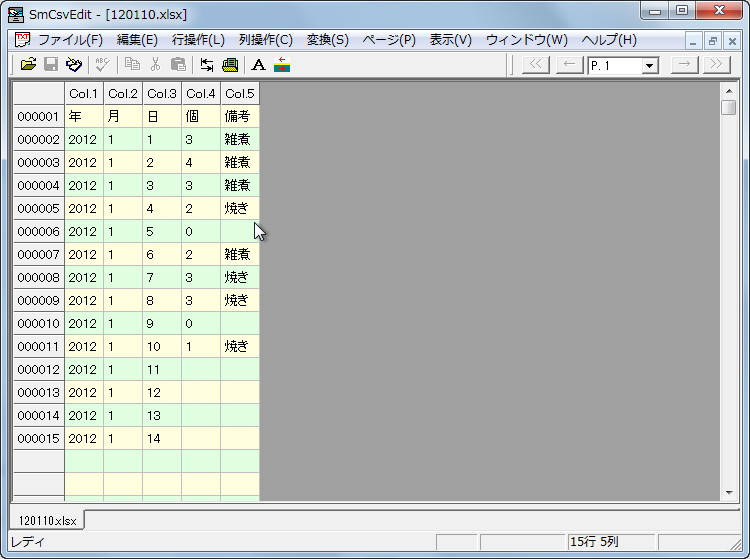
Task: Click 焼き cell in row 000005
Action: click(240, 208)
